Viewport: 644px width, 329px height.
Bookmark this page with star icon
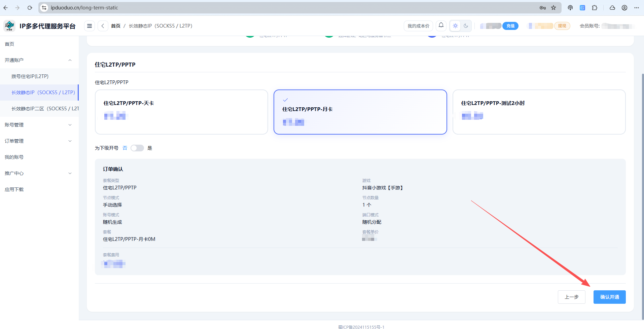[x=553, y=8]
